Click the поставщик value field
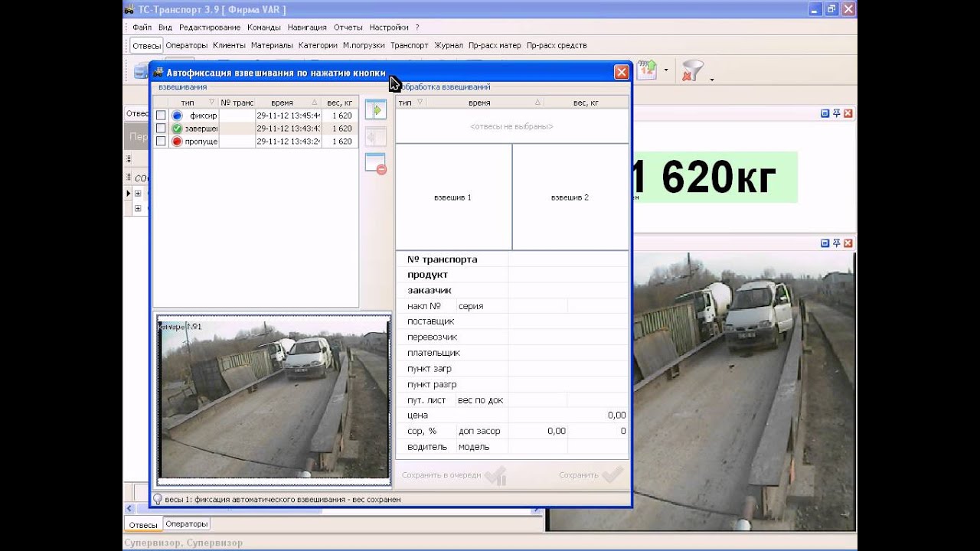The height and width of the screenshot is (551, 980). point(567,321)
